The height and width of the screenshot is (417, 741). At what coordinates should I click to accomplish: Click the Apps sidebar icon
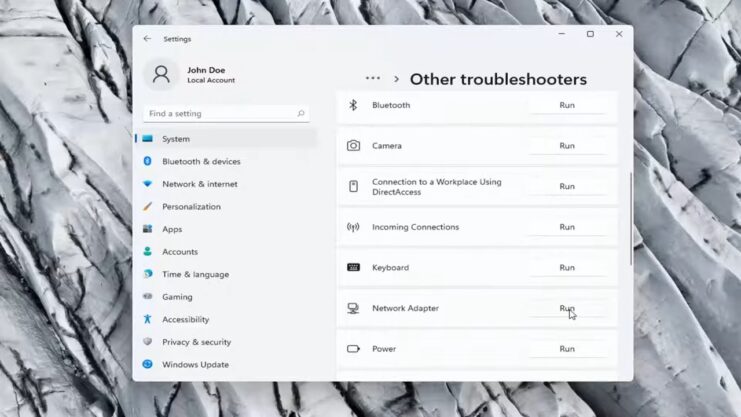147,229
